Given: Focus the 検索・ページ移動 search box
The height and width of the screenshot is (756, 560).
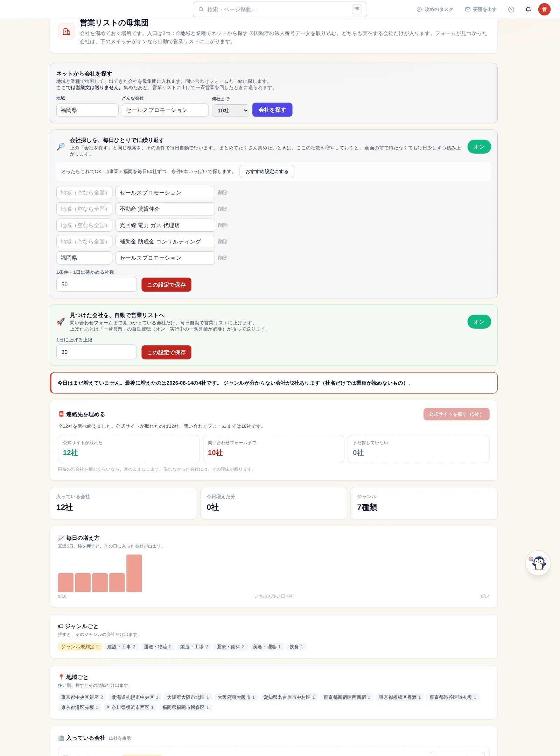Looking at the screenshot, I should tap(280, 9).
